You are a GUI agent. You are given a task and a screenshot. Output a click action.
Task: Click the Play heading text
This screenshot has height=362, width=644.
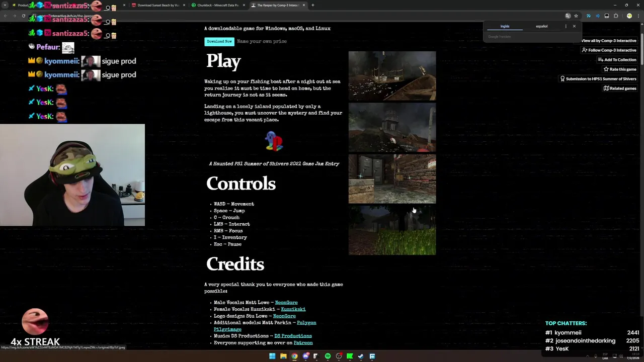click(x=223, y=61)
